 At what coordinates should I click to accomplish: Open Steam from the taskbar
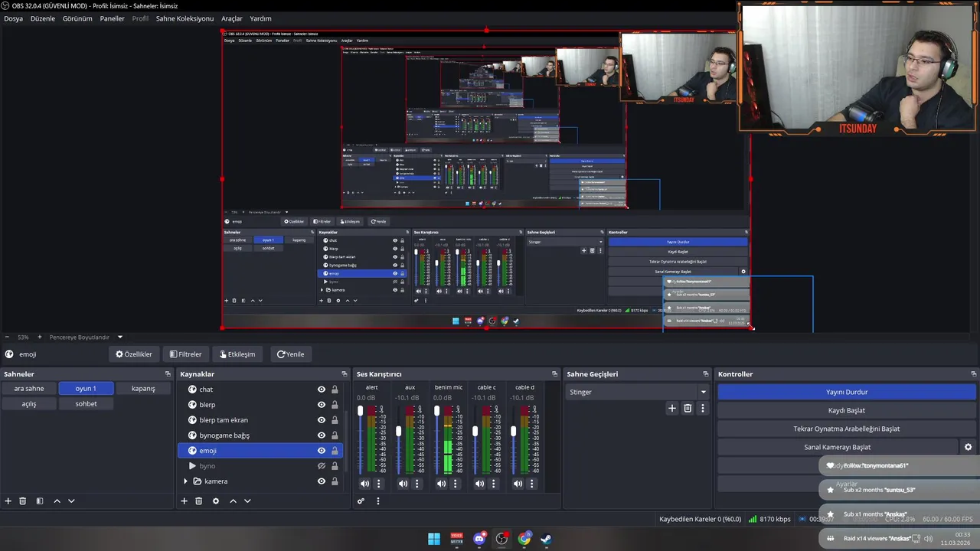pos(546,539)
